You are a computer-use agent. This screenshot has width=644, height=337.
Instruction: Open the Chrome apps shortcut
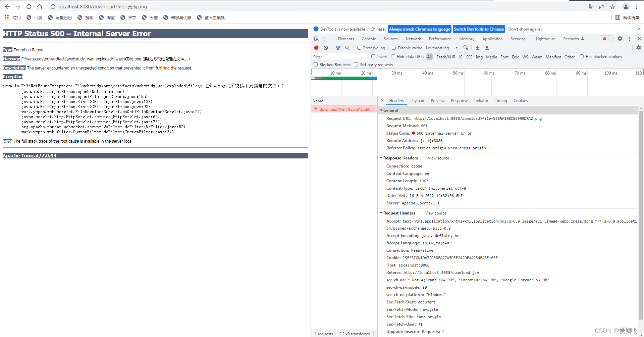click(x=13, y=17)
